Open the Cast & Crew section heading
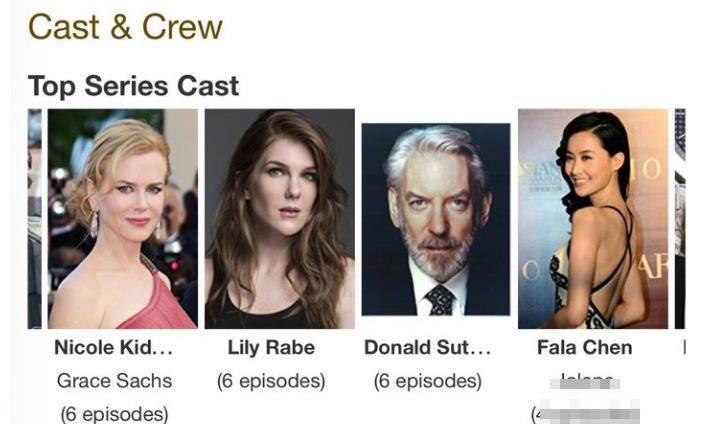 click(x=125, y=27)
